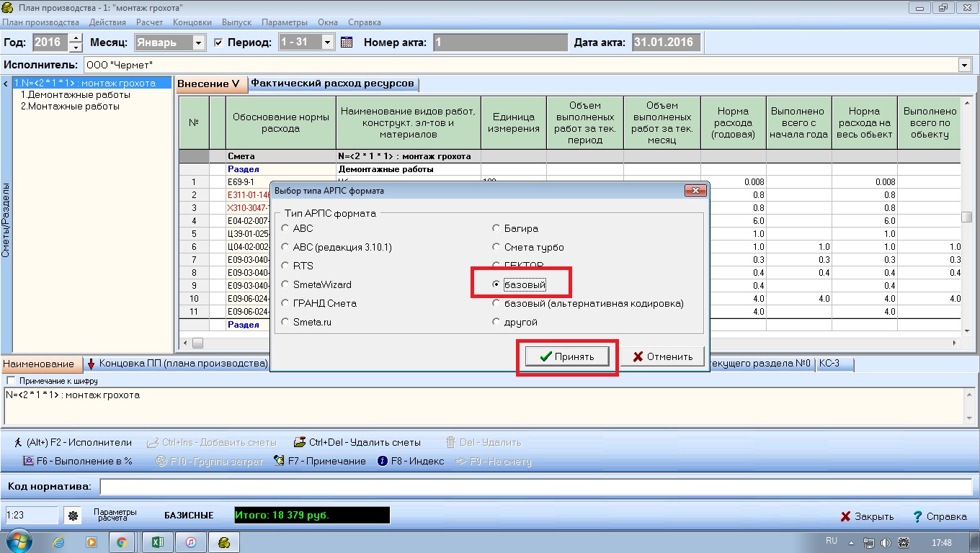The width and height of the screenshot is (980, 553).
Task: Select the Багира format option
Action: tap(496, 228)
